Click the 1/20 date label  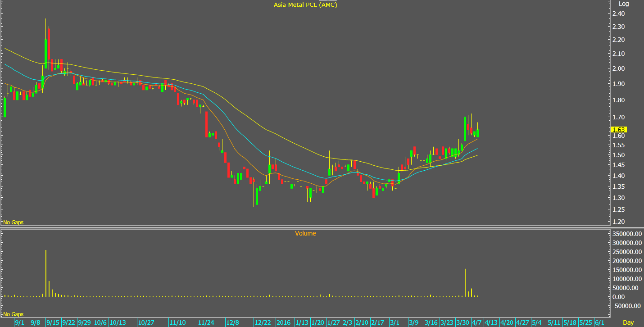pyautogui.click(x=318, y=323)
